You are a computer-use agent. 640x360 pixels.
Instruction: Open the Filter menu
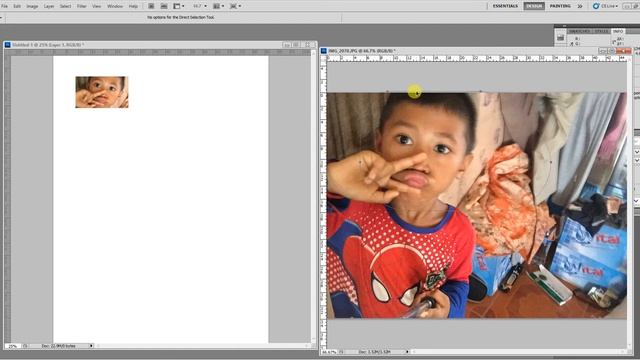point(82,6)
